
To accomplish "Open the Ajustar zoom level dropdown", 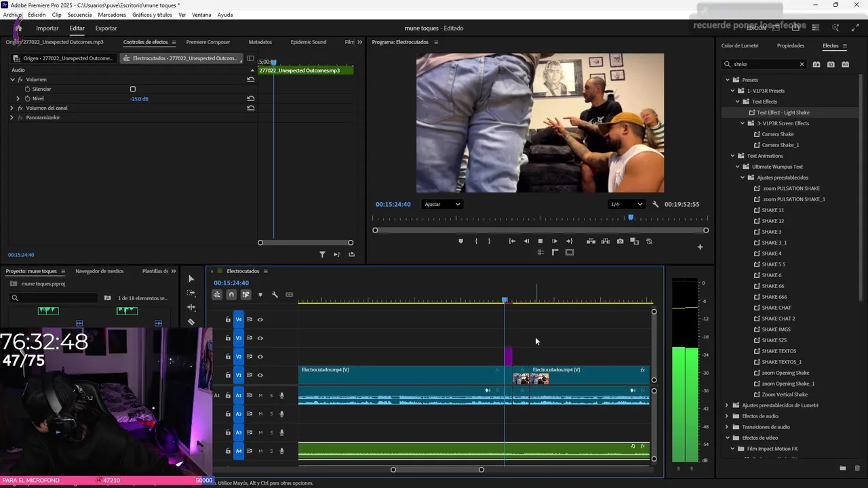I will [x=441, y=204].
